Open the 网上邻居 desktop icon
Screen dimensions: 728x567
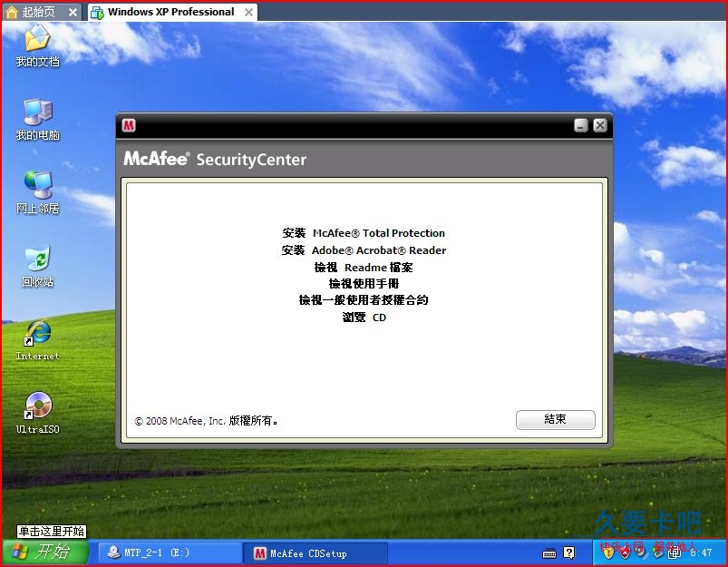click(37, 193)
